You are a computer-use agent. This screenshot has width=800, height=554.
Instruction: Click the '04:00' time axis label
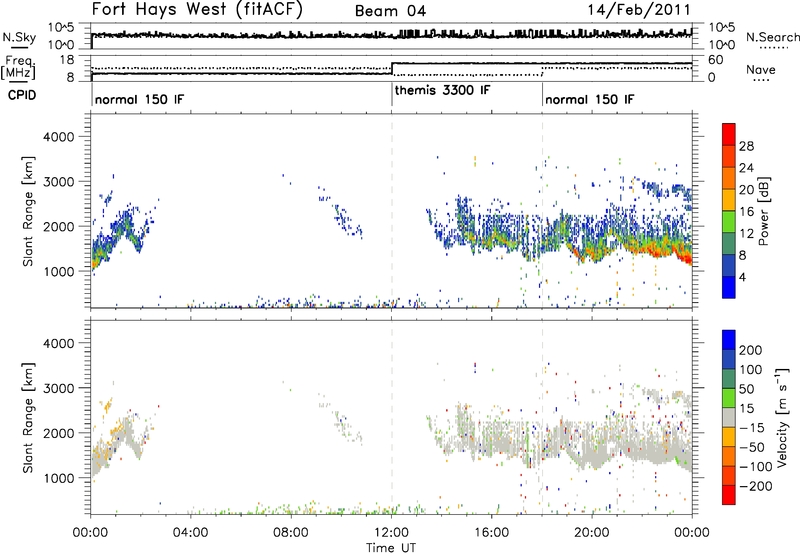[190, 533]
